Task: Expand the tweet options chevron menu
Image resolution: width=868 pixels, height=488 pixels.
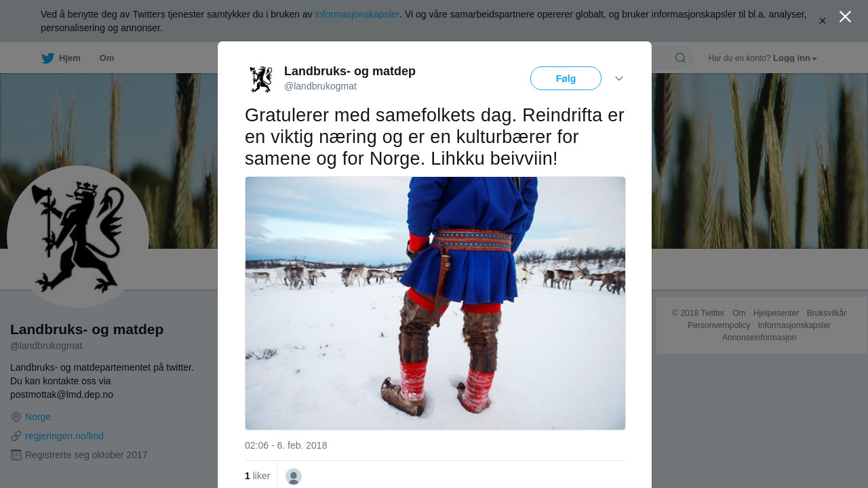Action: tap(619, 79)
